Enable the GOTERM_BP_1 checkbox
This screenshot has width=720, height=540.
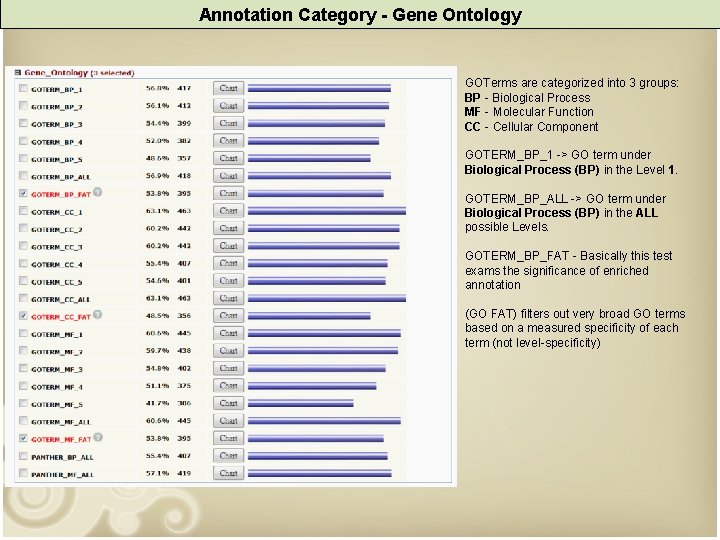click(23, 88)
